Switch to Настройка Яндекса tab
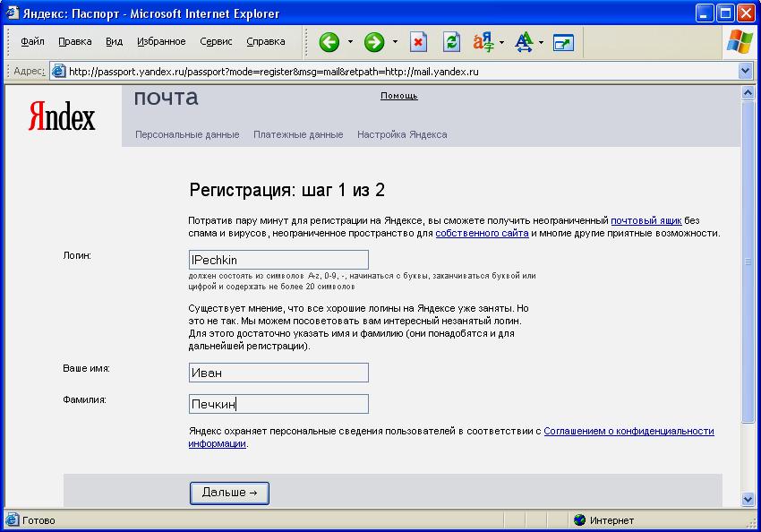 (402, 134)
